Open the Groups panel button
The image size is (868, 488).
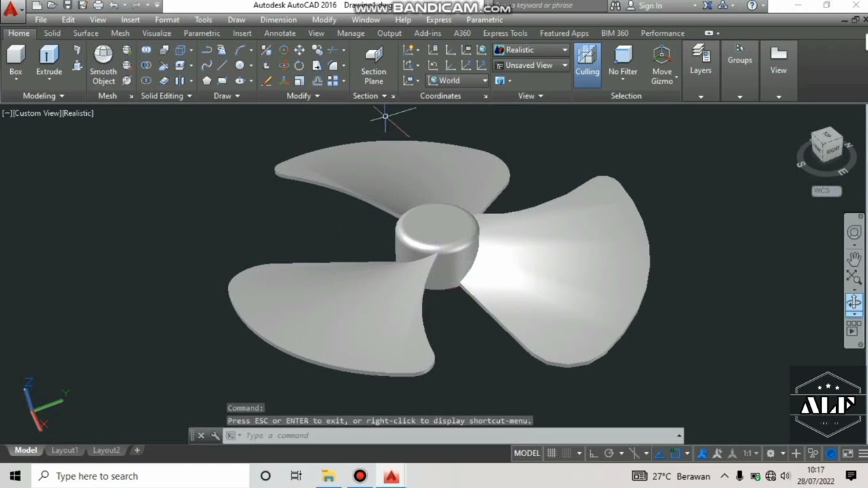740,56
